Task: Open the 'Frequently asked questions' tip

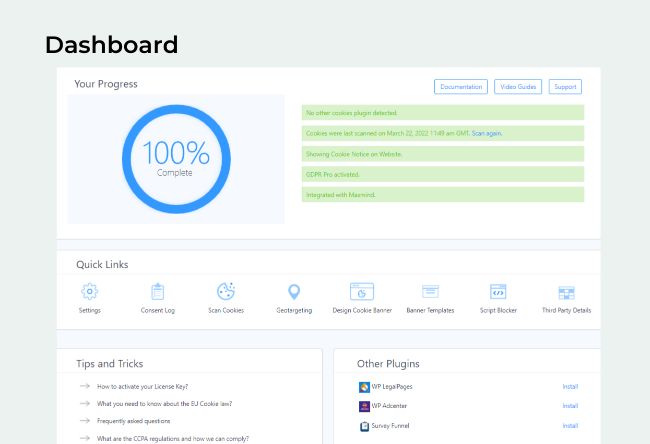Action: click(133, 421)
